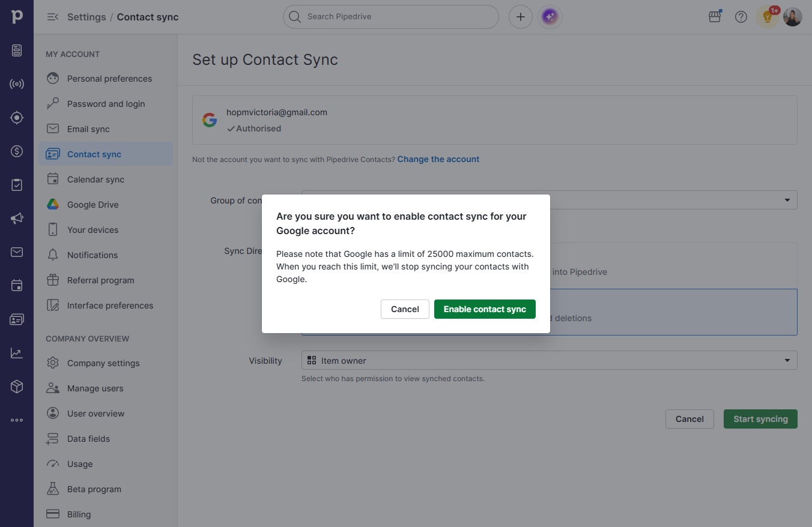This screenshot has height=527, width=812.
Task: Open Notifications settings
Action: point(106,255)
